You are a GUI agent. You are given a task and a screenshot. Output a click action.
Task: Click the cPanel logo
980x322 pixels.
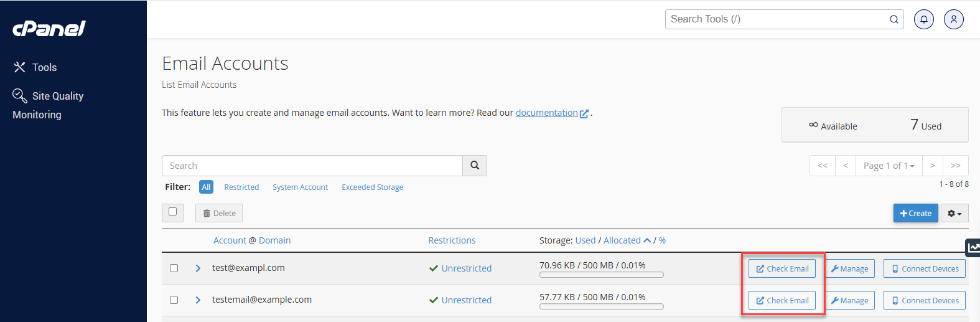pyautogui.click(x=49, y=29)
